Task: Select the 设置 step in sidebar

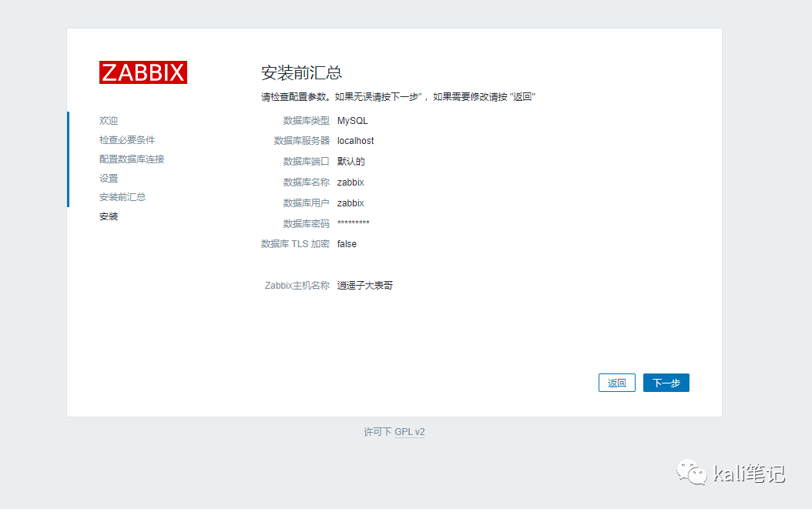Action: pos(109,178)
